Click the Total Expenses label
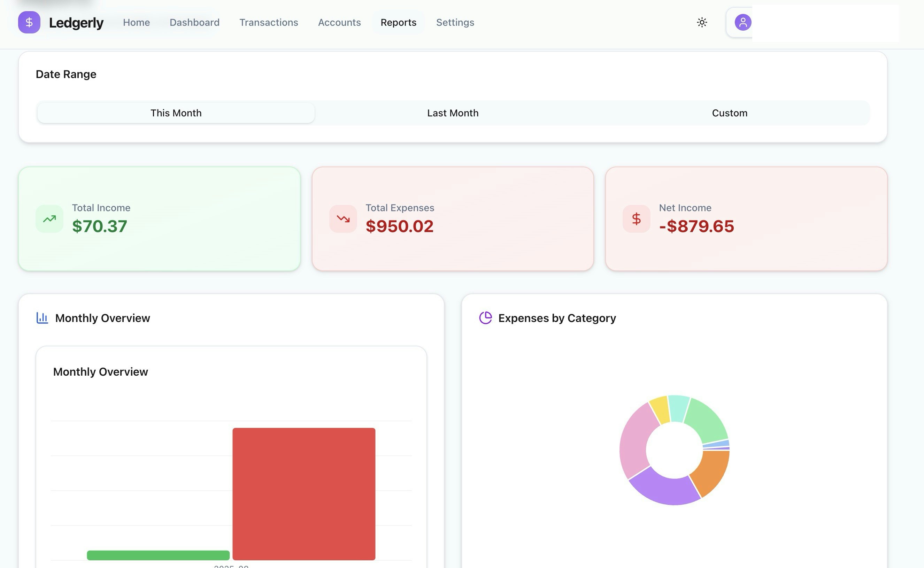 400,208
